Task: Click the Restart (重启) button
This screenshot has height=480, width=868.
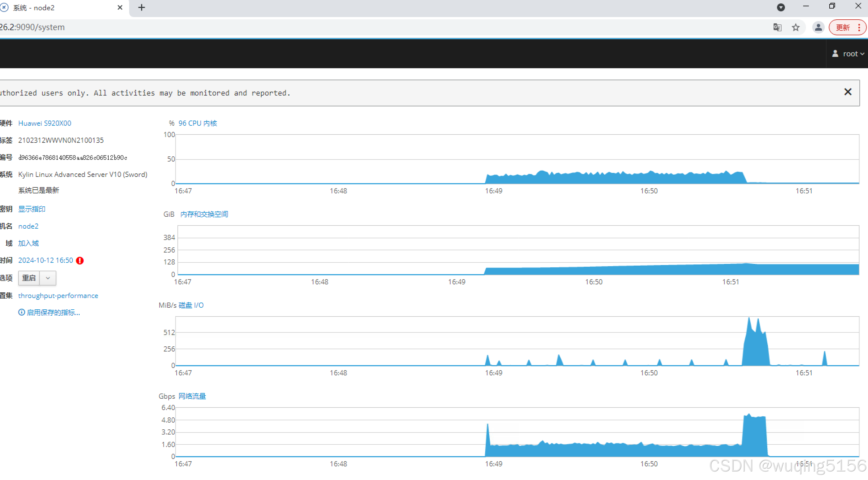Action: [x=29, y=278]
